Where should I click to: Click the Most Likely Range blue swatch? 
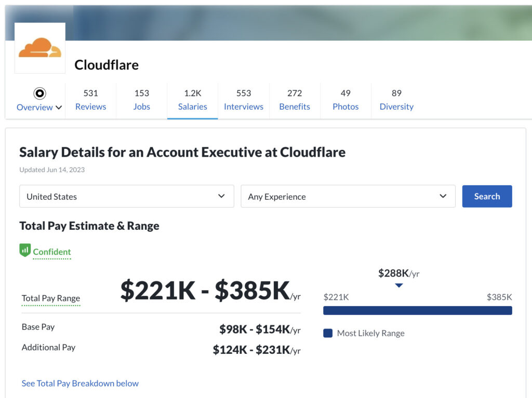pos(328,333)
